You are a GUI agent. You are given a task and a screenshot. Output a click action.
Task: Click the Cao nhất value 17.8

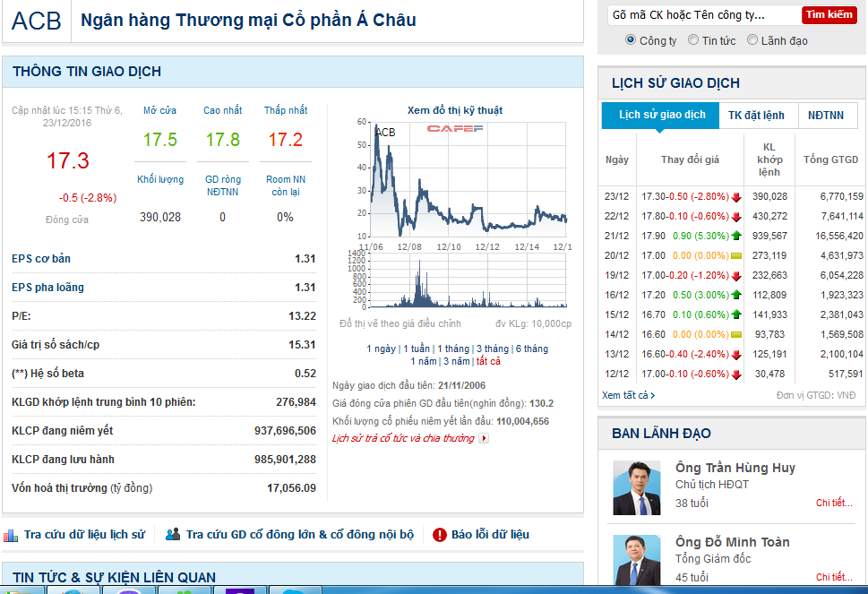222,140
